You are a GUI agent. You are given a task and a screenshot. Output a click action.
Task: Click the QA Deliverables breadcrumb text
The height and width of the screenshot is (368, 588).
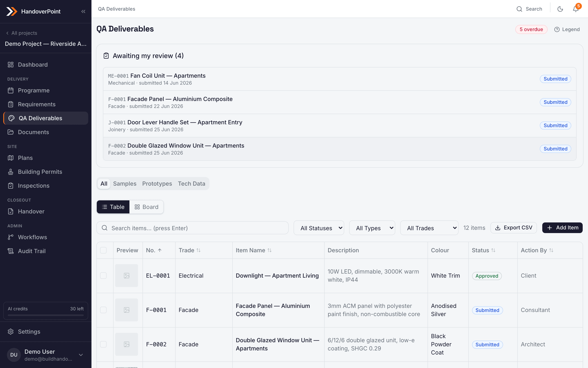(117, 9)
